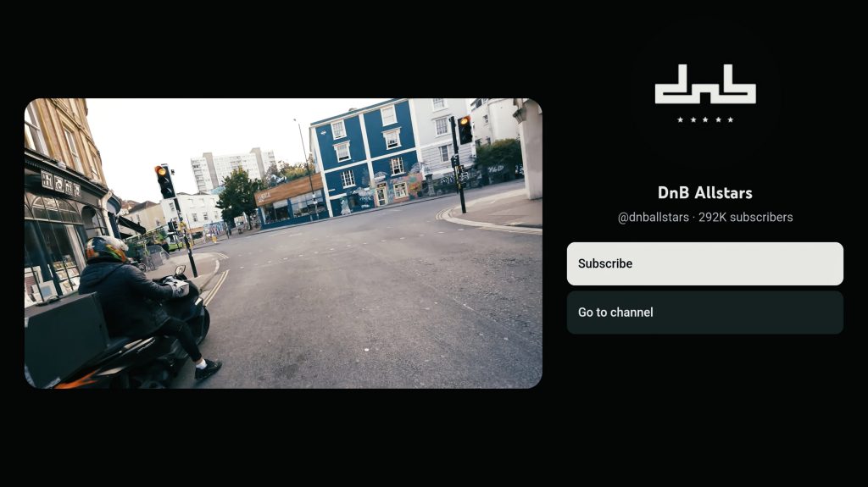Screen dimensions: 868x487
Task: Click the left traffic light in video
Action: tap(164, 180)
